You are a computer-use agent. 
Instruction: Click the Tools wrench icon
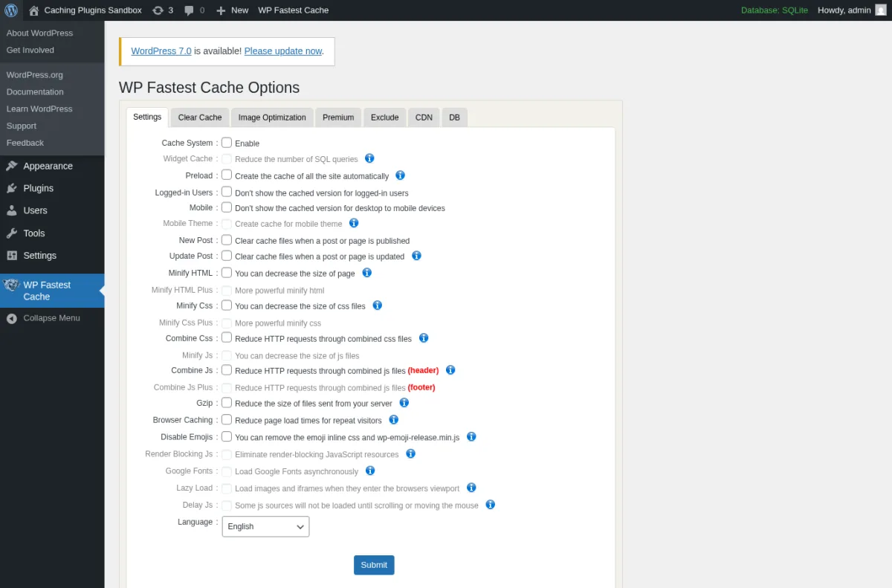(x=12, y=233)
